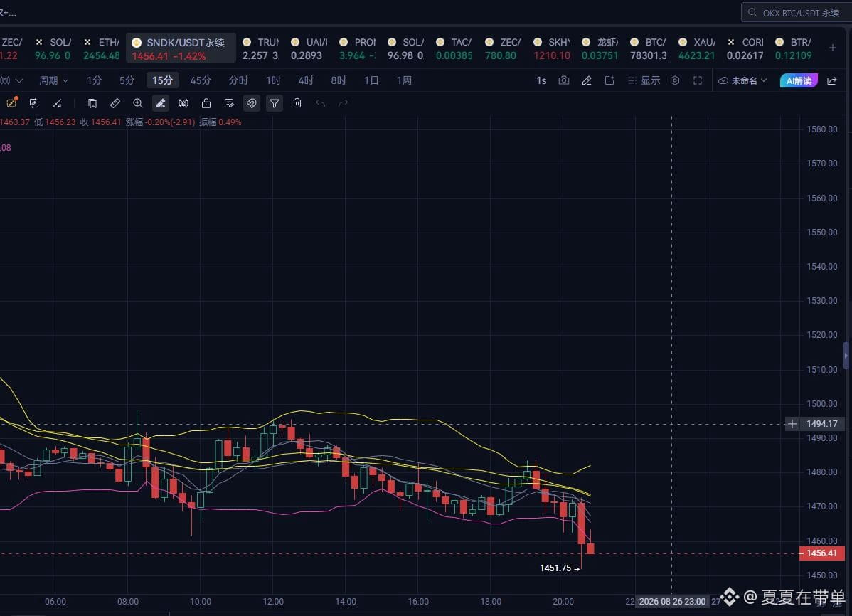Open the XAU 4623.21 symbol tab

coord(696,48)
